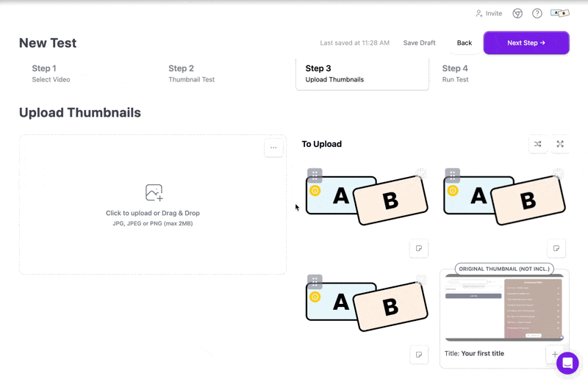Click the Chrome extension icon in header
Screen dimensions: 588x384
pos(517,13)
